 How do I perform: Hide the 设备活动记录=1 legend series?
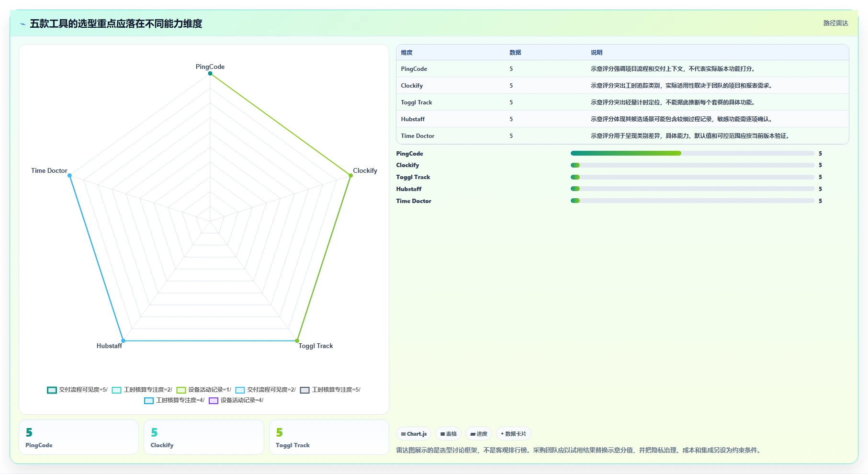(x=204, y=390)
